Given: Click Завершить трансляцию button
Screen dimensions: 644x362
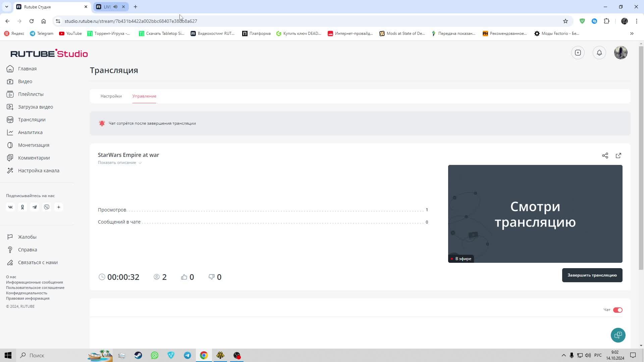Looking at the screenshot, I should coord(592,275).
